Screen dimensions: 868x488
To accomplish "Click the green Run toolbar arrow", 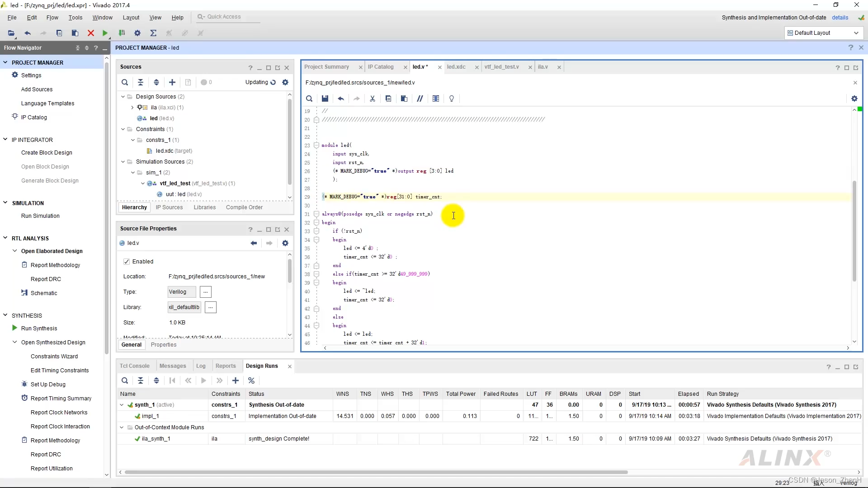I will 105,33.
